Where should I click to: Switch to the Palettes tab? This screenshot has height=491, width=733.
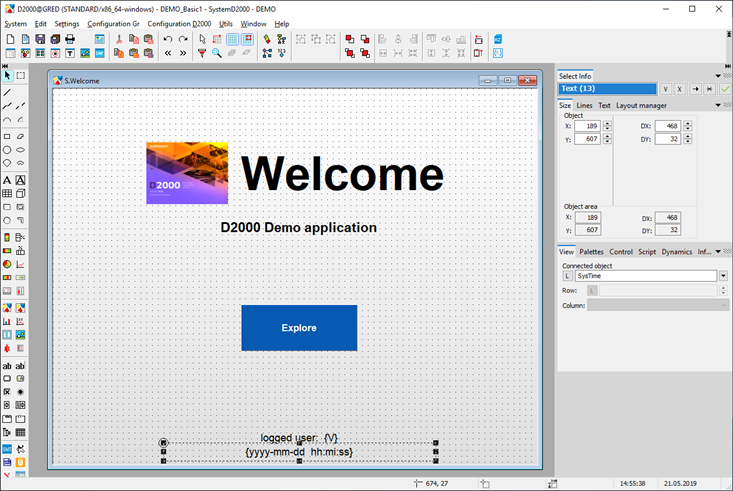coord(591,252)
